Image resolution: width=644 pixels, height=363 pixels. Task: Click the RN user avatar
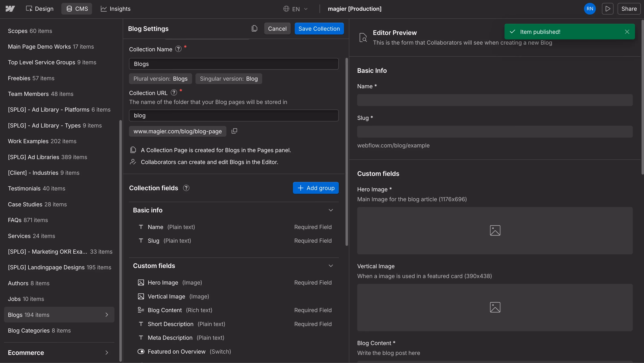(x=590, y=9)
